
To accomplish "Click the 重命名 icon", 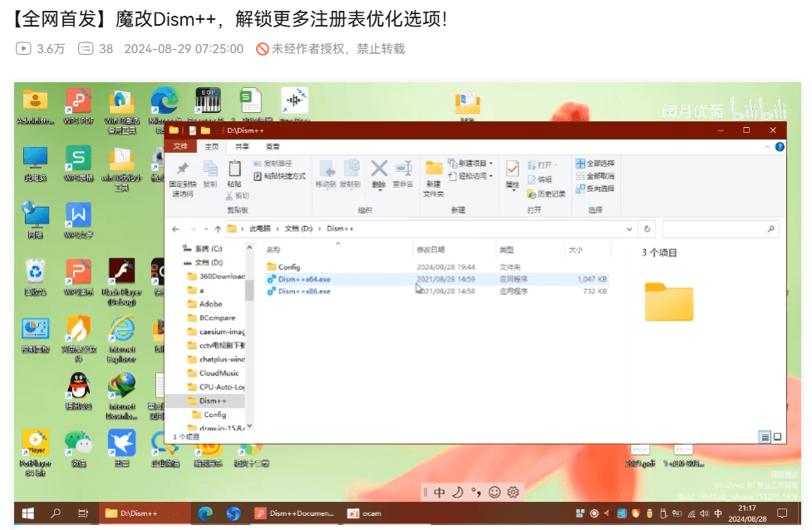I will point(403,169).
